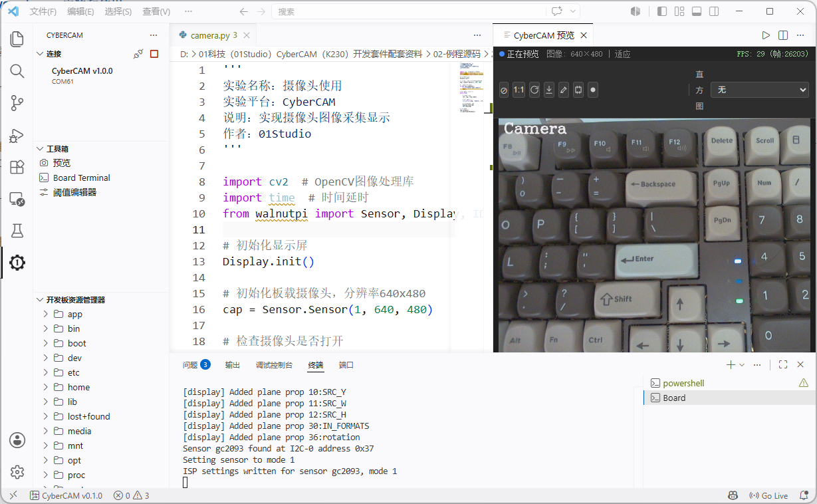Maximize the terminal panel size

coord(783,364)
